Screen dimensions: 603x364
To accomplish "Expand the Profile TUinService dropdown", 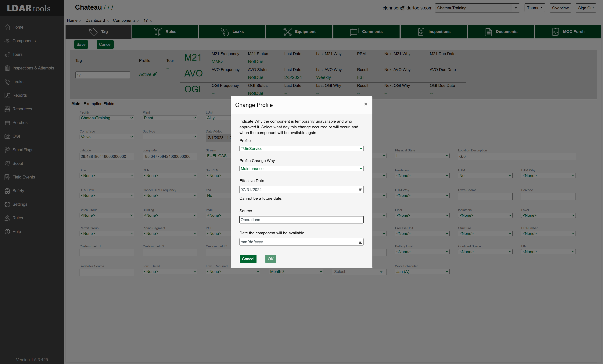I will 301,149.
